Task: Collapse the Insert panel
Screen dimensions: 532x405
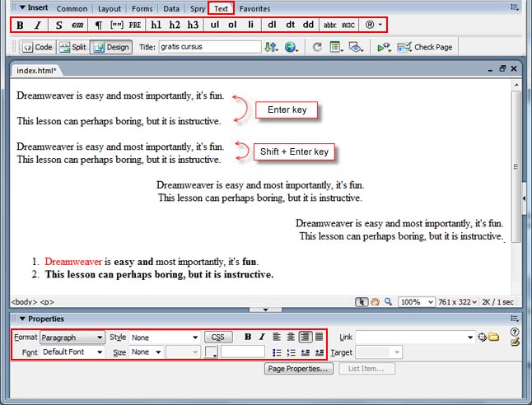Action: [x=22, y=7]
